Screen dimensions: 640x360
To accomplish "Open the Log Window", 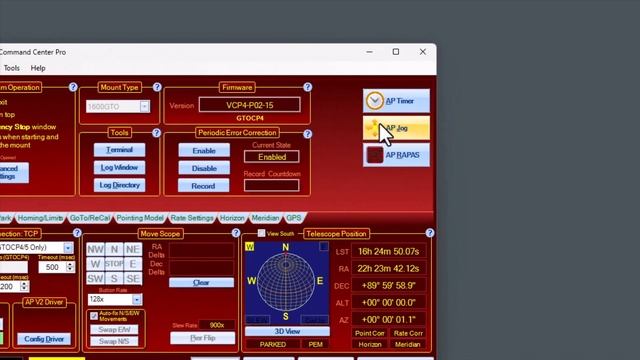I will 119,167.
